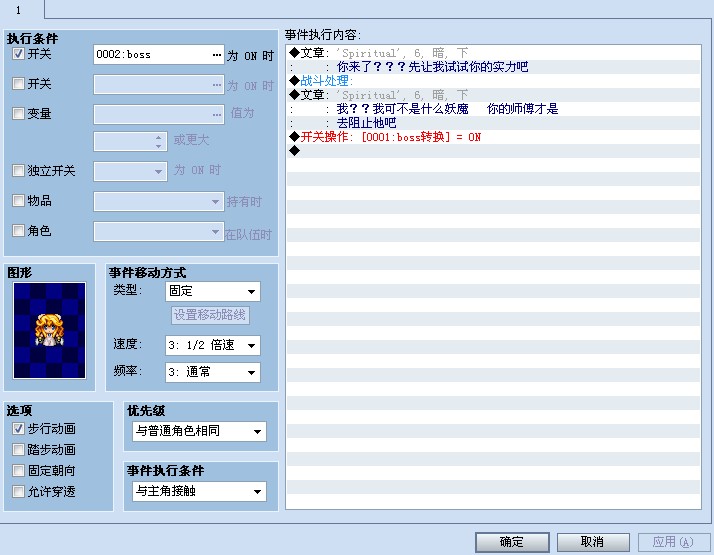Enable the 物品 condition checkbox
The image size is (714, 555).
pyautogui.click(x=18, y=201)
